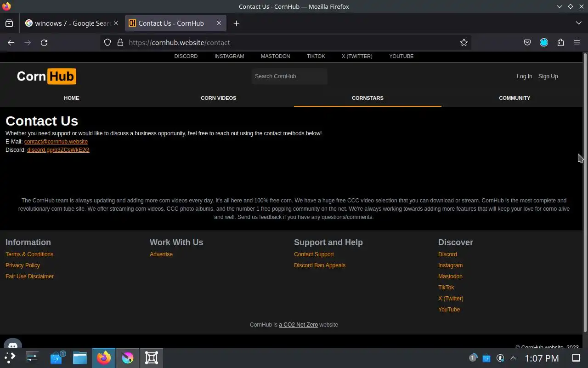
Task: Open the Pocket save icon
Action: pos(527,42)
